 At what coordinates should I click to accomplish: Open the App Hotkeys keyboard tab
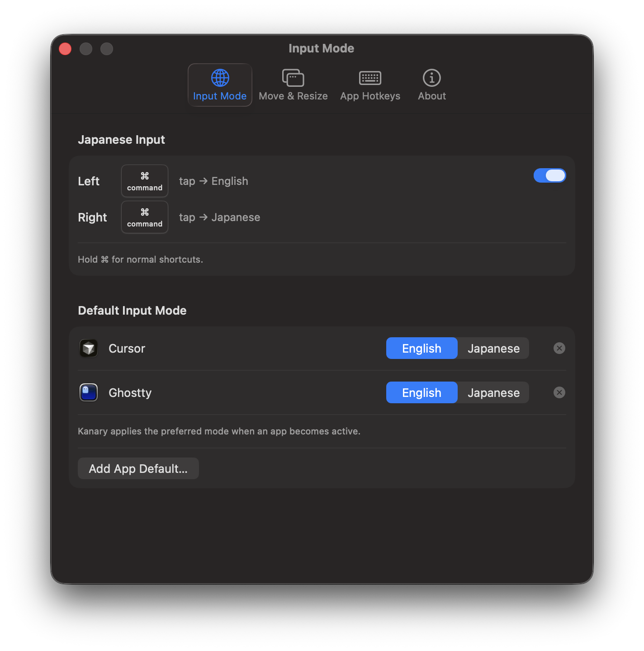click(x=370, y=85)
